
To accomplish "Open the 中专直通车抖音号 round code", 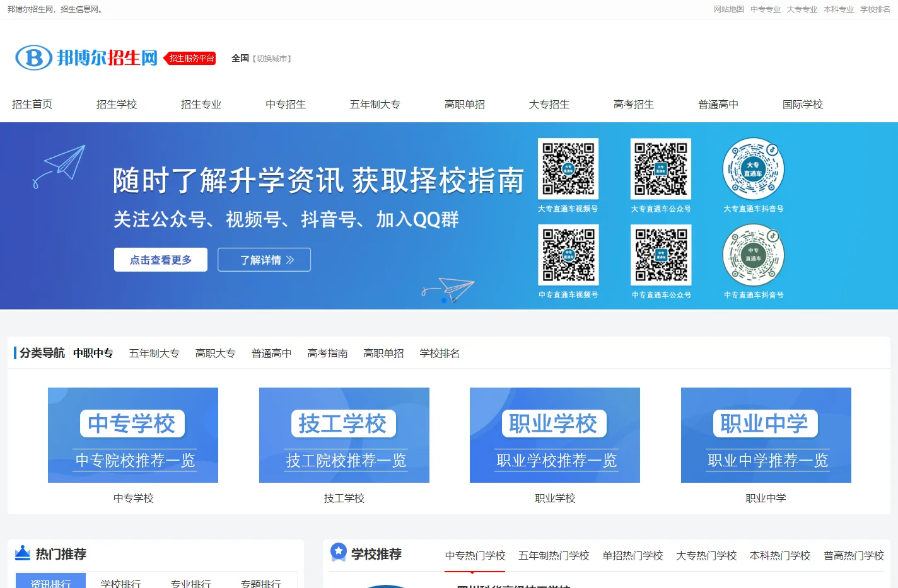I will [x=754, y=255].
